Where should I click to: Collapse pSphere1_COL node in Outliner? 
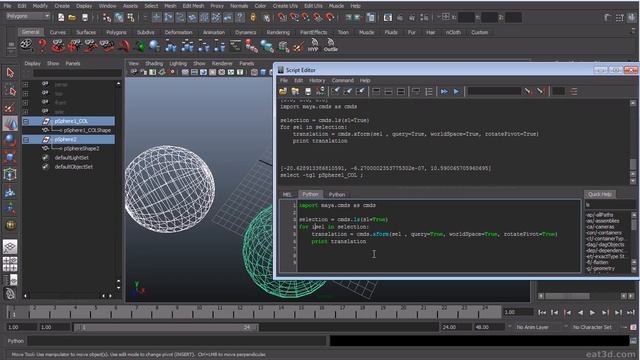point(26,121)
